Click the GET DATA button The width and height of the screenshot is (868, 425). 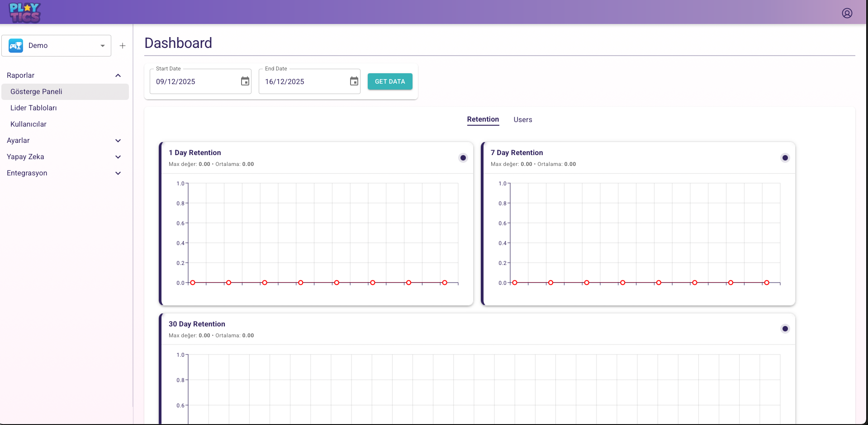click(389, 81)
